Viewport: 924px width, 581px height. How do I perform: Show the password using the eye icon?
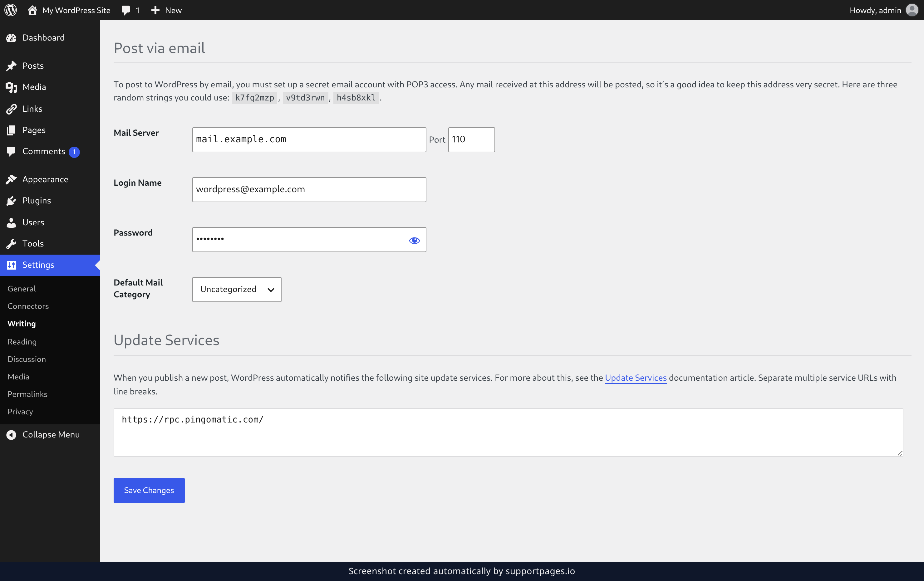point(415,241)
